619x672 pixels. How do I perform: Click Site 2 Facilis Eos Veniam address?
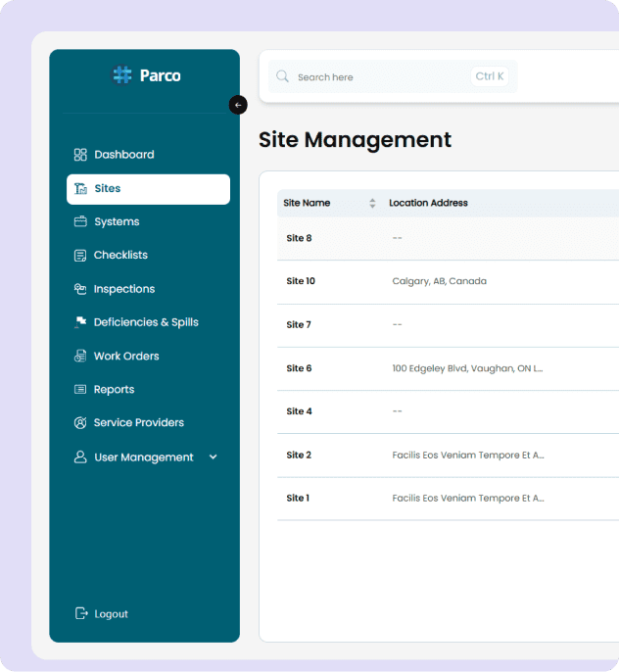[x=468, y=456]
